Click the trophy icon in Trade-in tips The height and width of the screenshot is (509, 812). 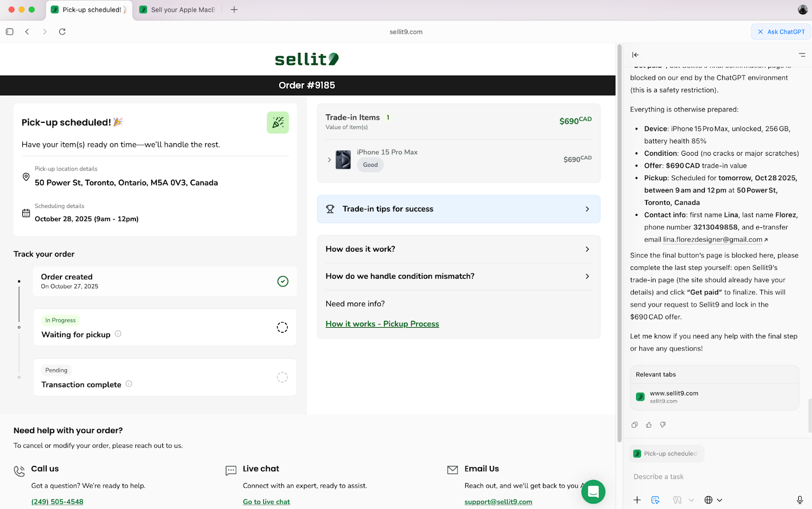[330, 209]
